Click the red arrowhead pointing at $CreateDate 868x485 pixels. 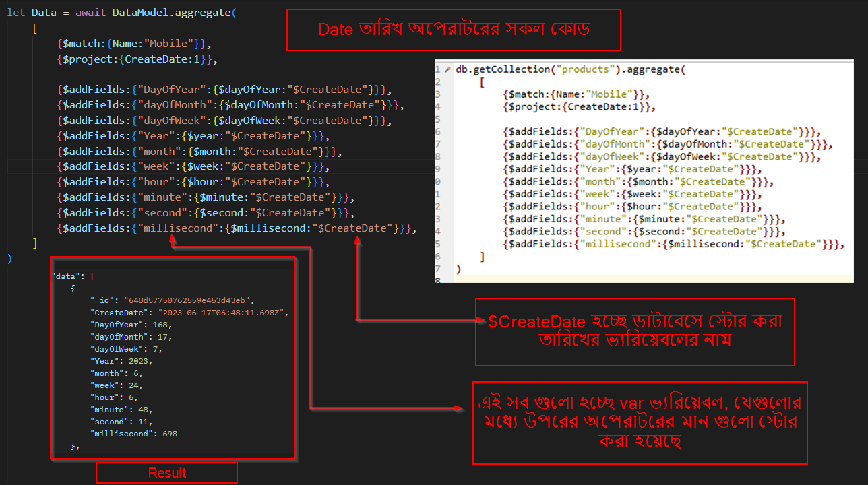pyautogui.click(x=357, y=241)
